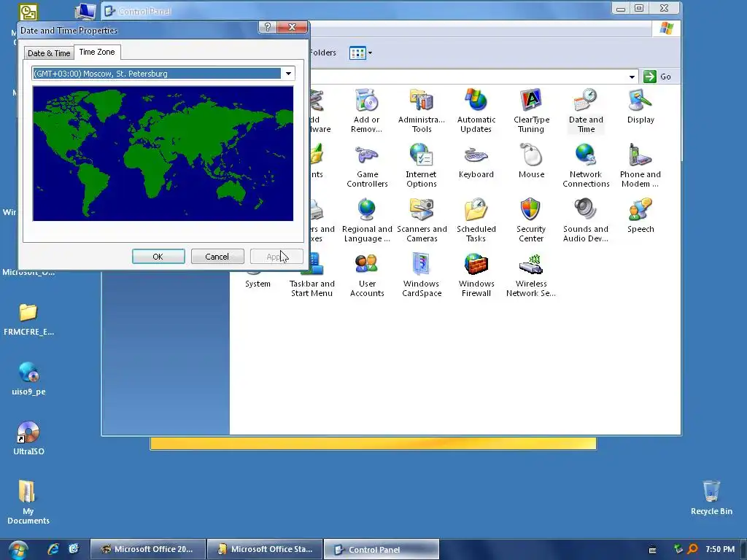Switch to Microsoft Office Sta... taskbar button
The image size is (747, 560).
[265, 549]
